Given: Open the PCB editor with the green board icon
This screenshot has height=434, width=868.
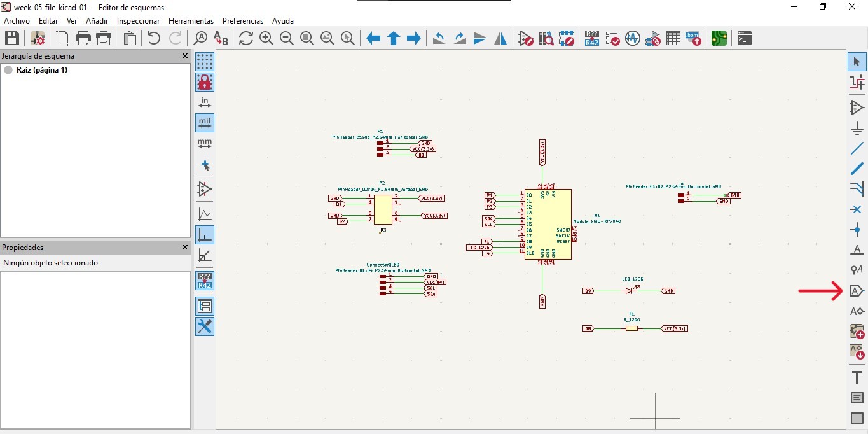Looking at the screenshot, I should 719,38.
